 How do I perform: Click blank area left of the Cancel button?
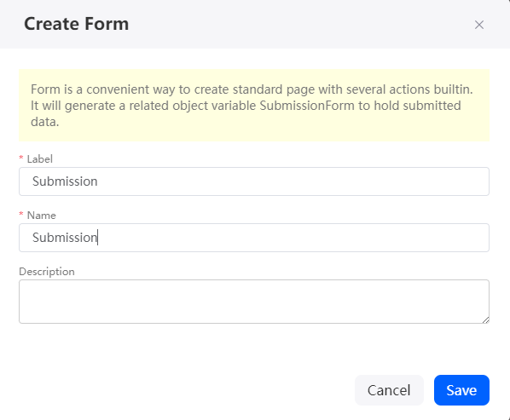[185, 390]
